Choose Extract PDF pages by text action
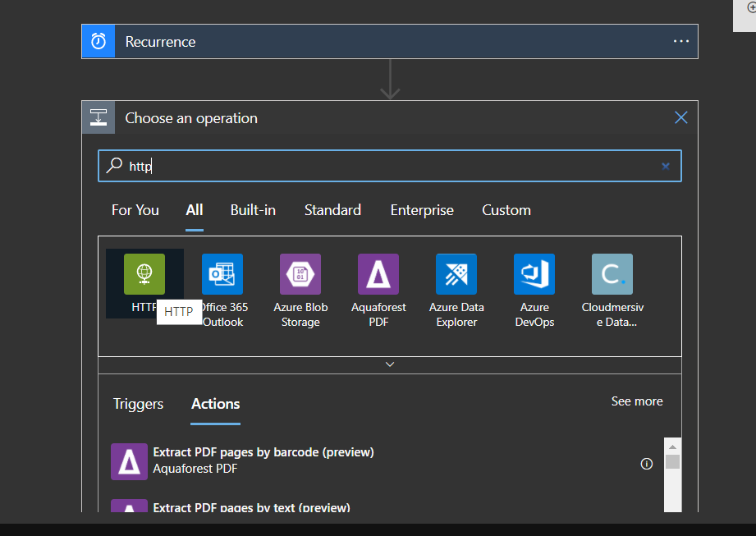756x536 pixels. [381, 505]
